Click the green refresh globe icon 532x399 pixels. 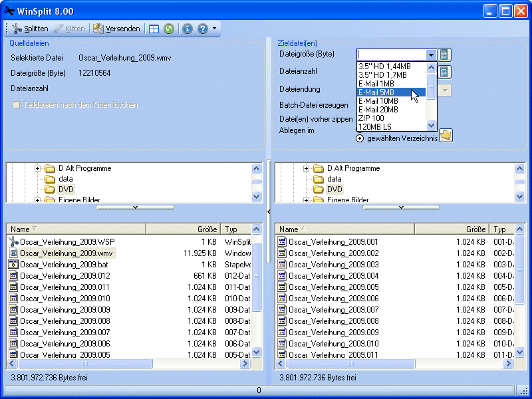pyautogui.click(x=169, y=29)
